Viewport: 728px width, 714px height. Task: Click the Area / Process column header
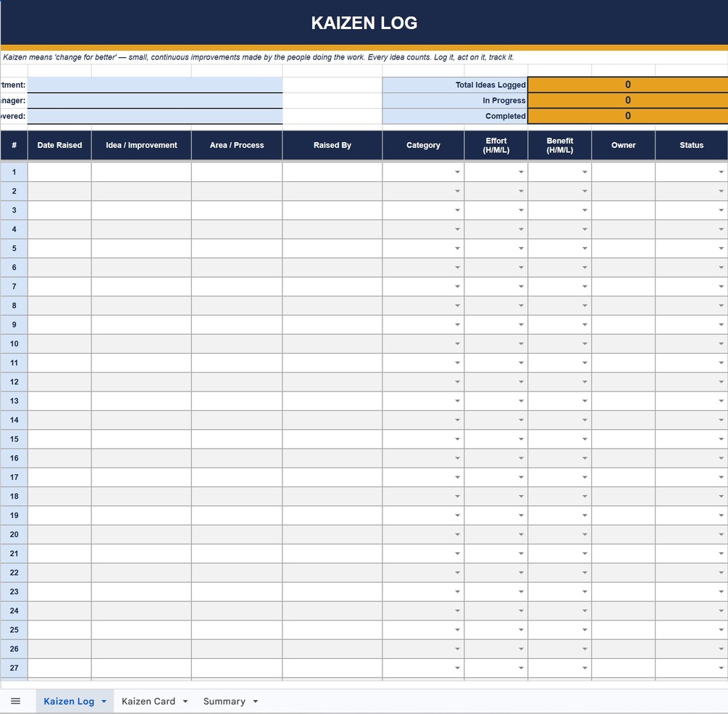coord(237,146)
